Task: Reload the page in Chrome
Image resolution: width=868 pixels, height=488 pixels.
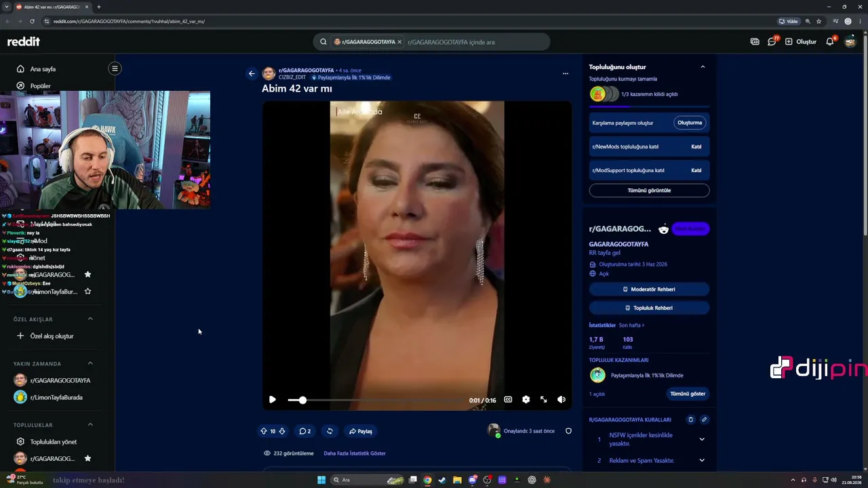Action: coord(32,21)
